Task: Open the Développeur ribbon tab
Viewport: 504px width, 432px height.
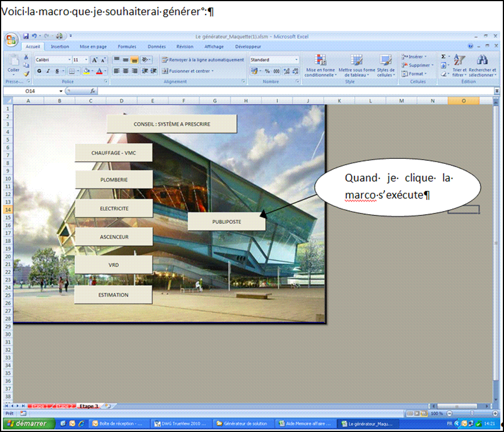Action: point(248,47)
